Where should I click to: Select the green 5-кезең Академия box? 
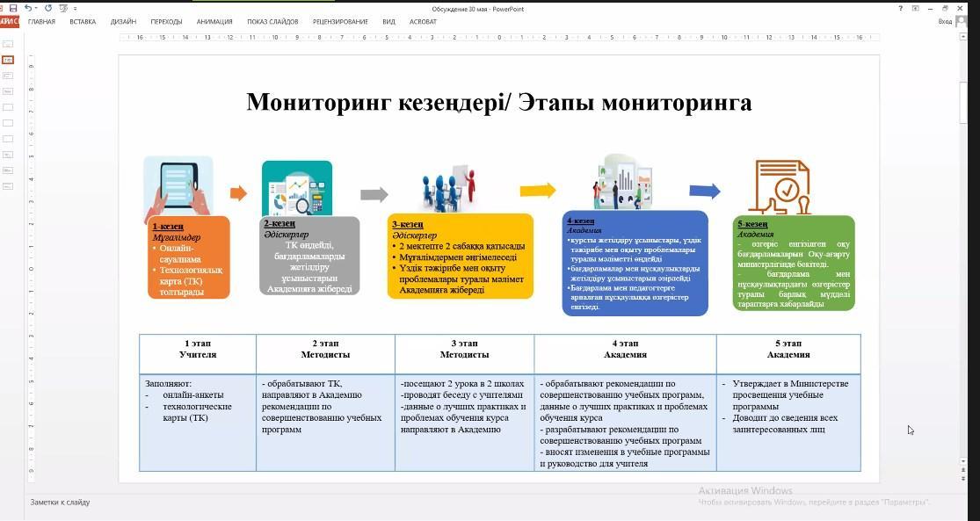[794, 263]
